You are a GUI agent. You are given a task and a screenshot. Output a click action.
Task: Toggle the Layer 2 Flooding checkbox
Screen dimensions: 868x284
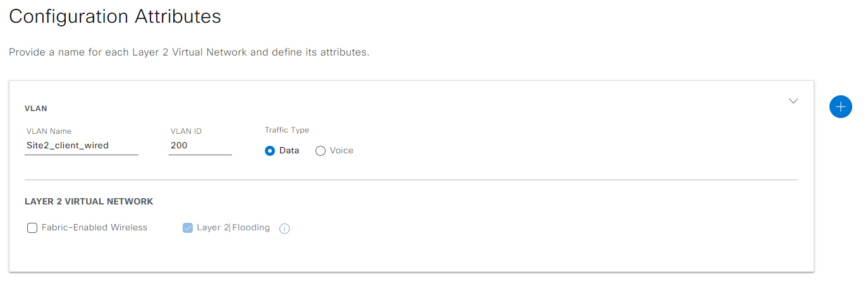point(188,228)
